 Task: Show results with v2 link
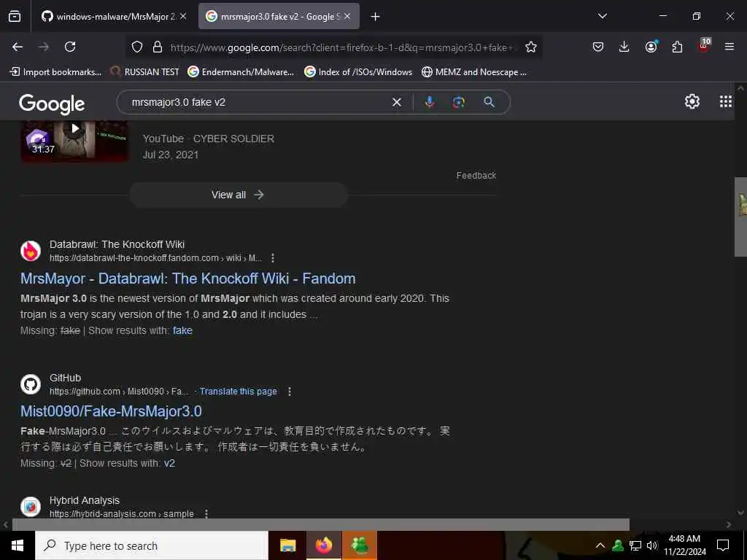point(169,463)
